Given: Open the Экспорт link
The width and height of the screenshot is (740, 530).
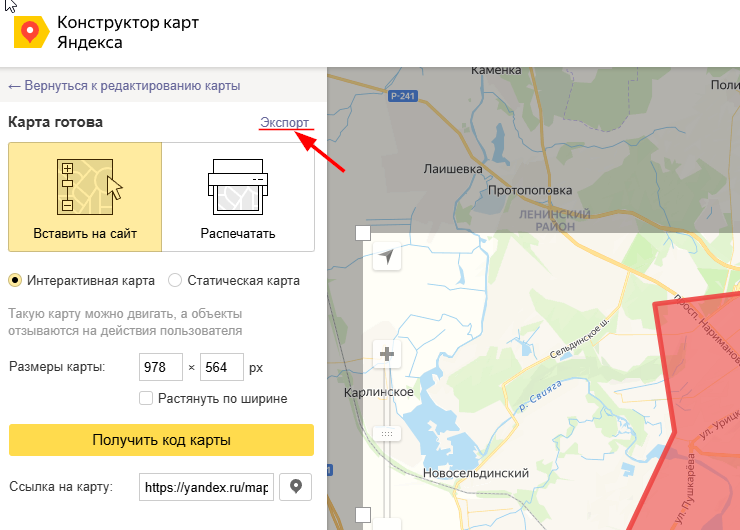Looking at the screenshot, I should click(x=285, y=122).
